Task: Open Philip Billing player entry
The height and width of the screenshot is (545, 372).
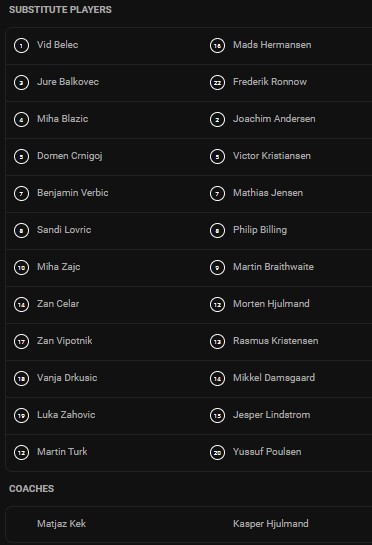Action: click(x=260, y=230)
